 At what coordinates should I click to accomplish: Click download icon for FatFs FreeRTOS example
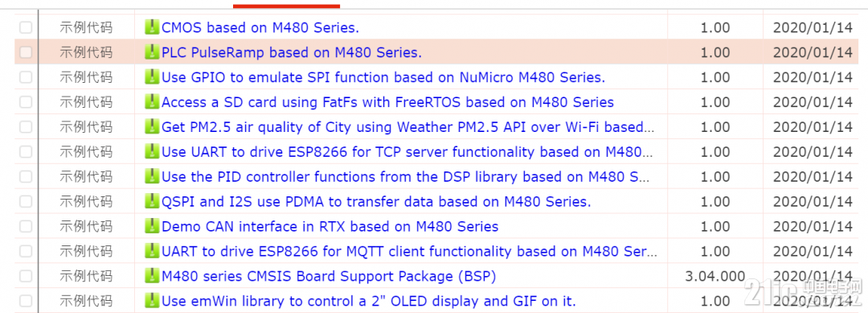coord(152,102)
